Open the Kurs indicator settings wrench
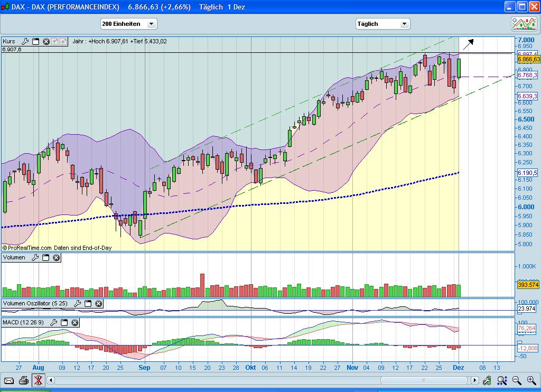Screen dimensions: 541x392 [24, 41]
